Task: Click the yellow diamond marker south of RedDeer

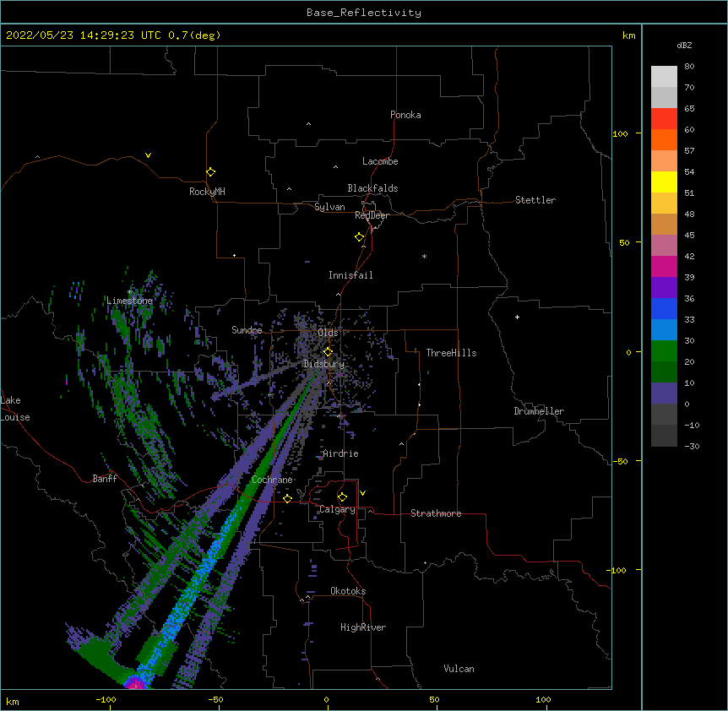Action: tap(359, 237)
